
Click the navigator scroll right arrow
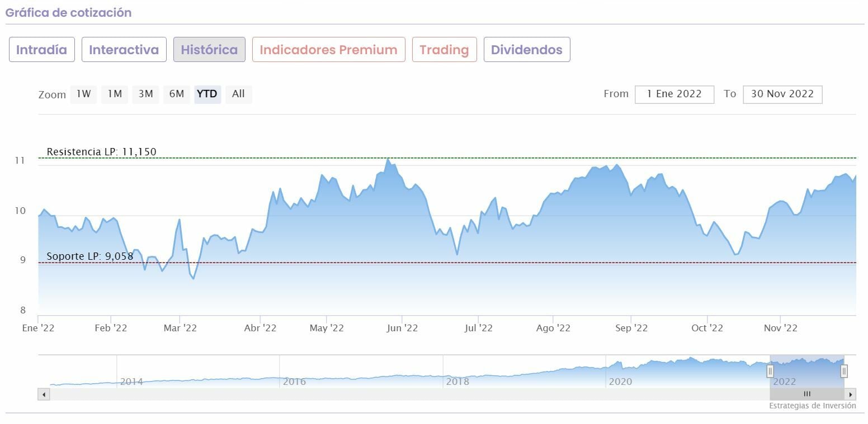[x=851, y=394]
